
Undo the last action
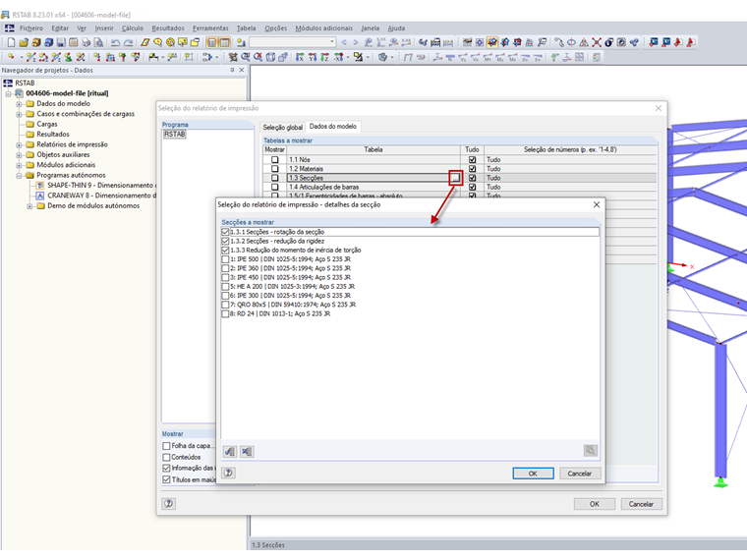point(115,42)
